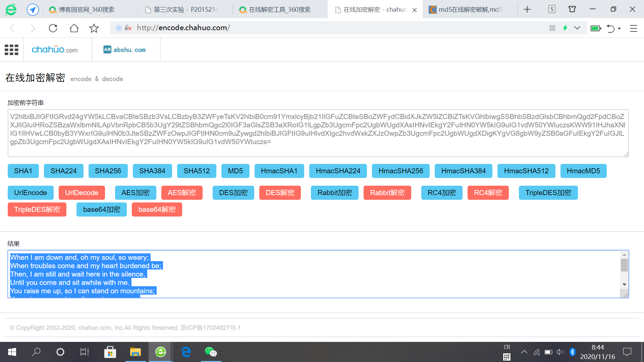Viewport: 644px width, 362px height.
Task: Open the browser hamburger menu icon
Action: point(633,28)
